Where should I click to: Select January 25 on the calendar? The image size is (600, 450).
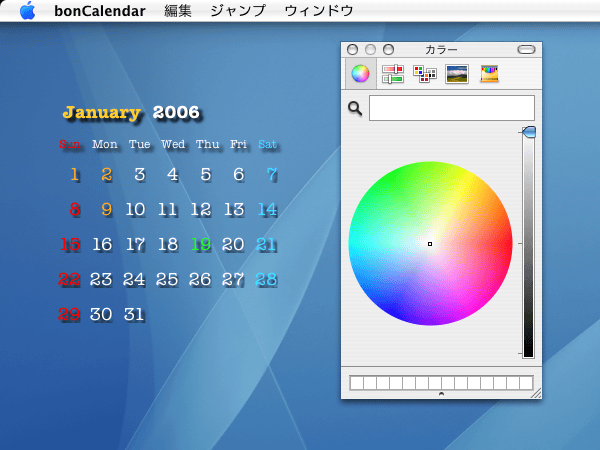click(x=167, y=280)
